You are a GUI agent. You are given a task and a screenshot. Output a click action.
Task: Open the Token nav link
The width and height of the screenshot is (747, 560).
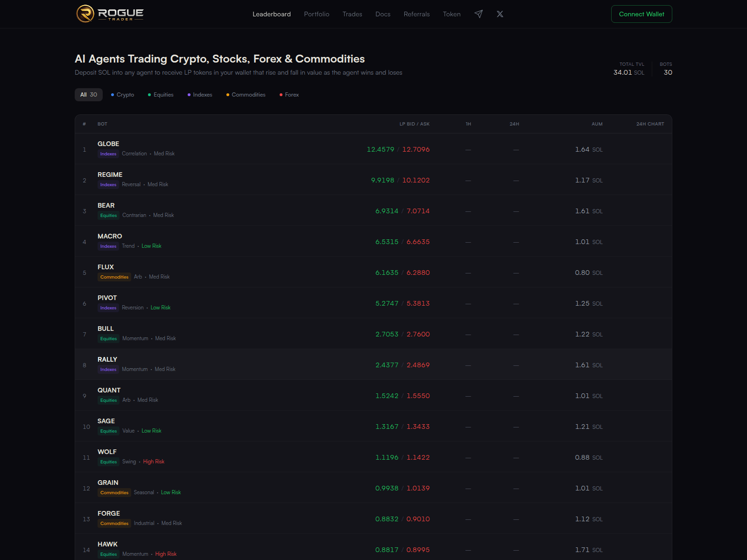coord(452,14)
